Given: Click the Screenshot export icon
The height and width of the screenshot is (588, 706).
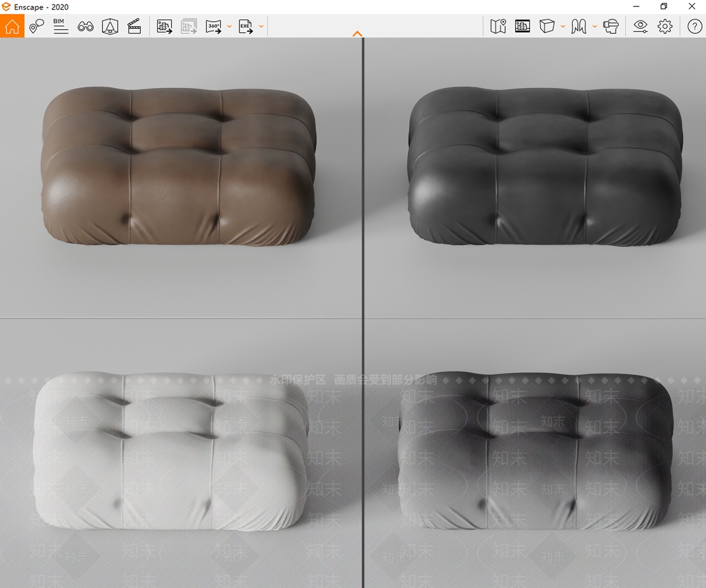Looking at the screenshot, I should tap(165, 26).
